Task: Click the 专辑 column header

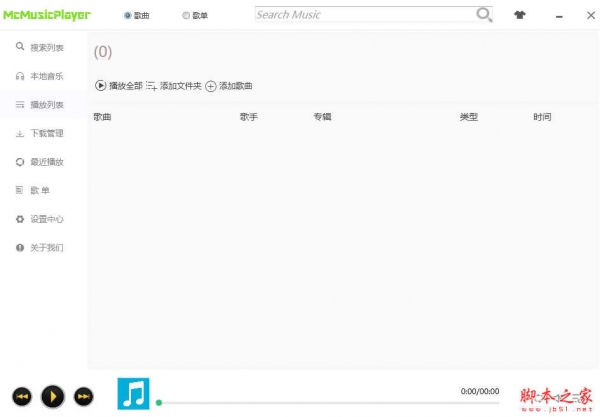Action: coord(322,117)
